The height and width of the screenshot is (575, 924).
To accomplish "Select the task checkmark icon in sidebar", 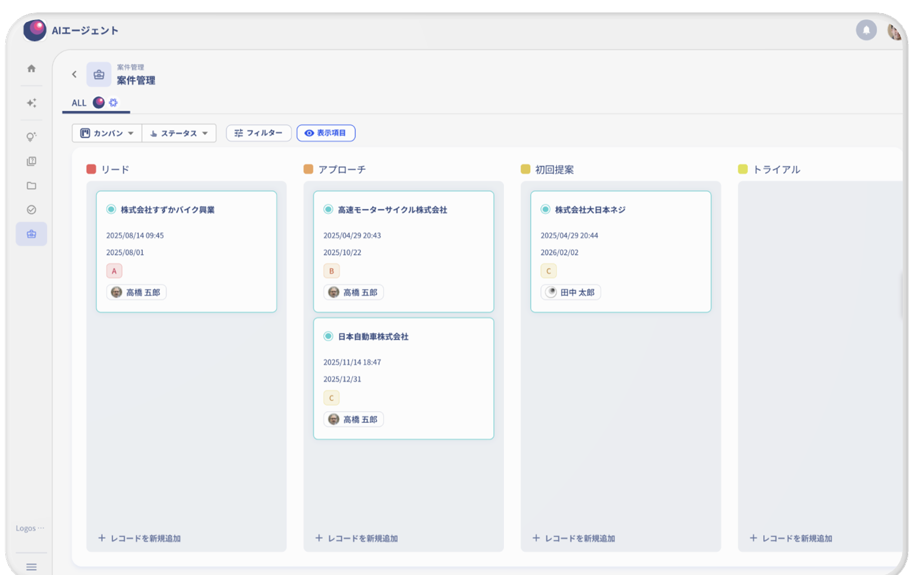I will 32,209.
